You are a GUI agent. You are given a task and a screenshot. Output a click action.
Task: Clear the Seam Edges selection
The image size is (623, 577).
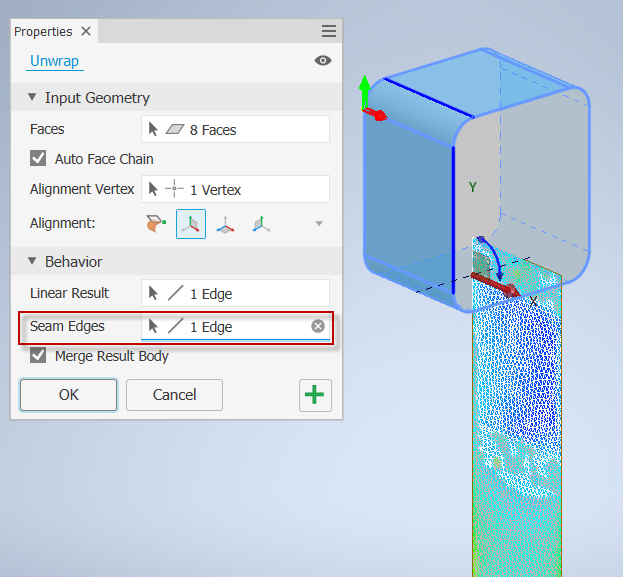[x=318, y=326]
